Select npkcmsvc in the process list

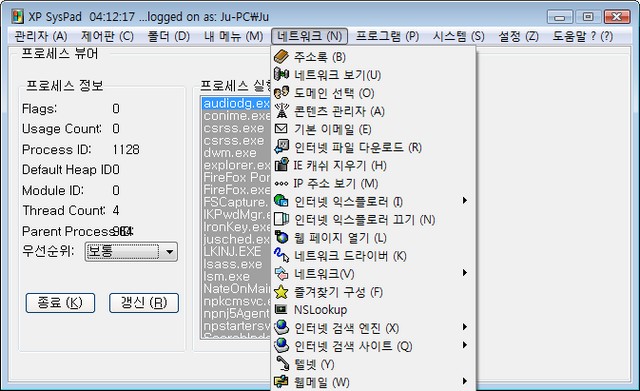236,301
